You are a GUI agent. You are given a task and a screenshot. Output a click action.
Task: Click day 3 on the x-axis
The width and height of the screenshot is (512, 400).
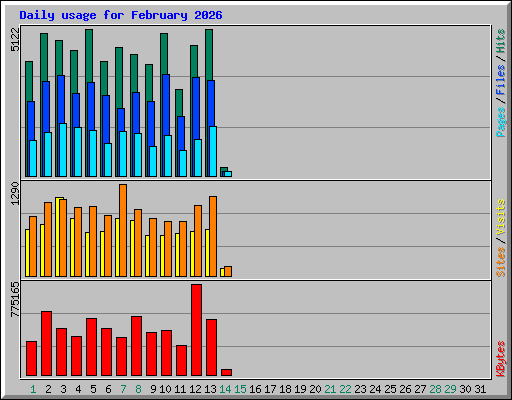click(x=63, y=389)
